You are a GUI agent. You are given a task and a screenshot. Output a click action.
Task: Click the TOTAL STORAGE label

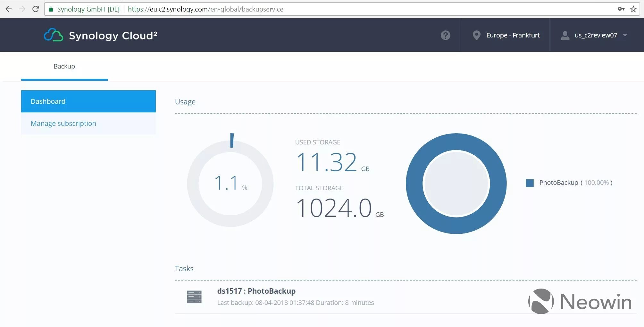pyautogui.click(x=319, y=188)
